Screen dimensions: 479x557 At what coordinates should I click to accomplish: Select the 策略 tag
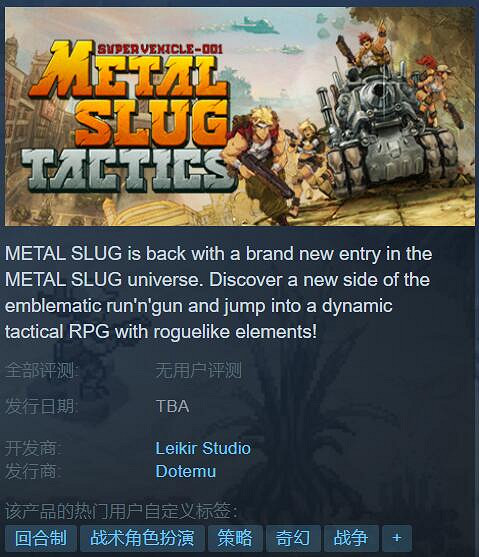point(235,537)
